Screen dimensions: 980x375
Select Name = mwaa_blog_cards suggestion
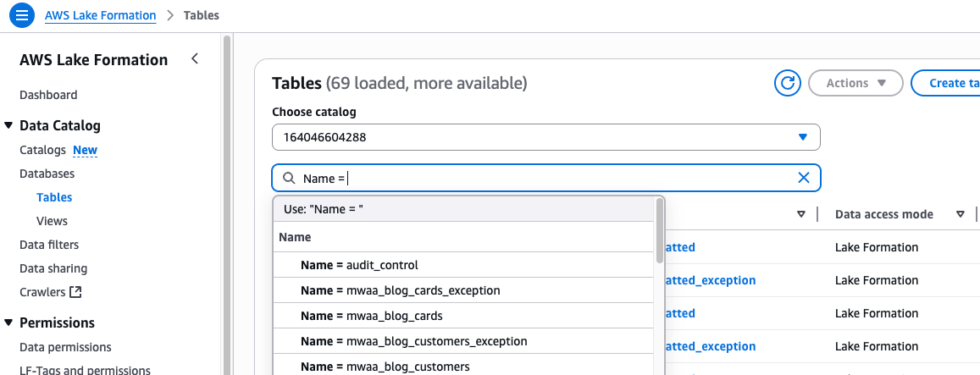point(371,316)
